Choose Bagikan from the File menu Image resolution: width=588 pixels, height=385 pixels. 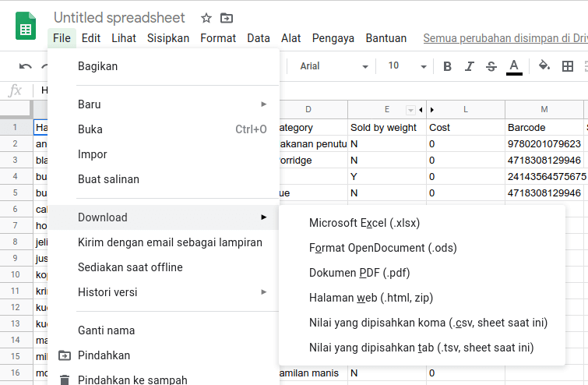(164, 66)
